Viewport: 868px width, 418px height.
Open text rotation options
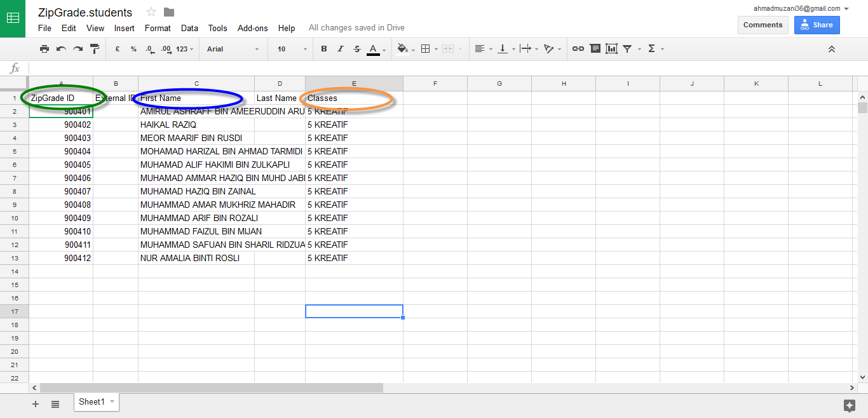(x=552, y=49)
